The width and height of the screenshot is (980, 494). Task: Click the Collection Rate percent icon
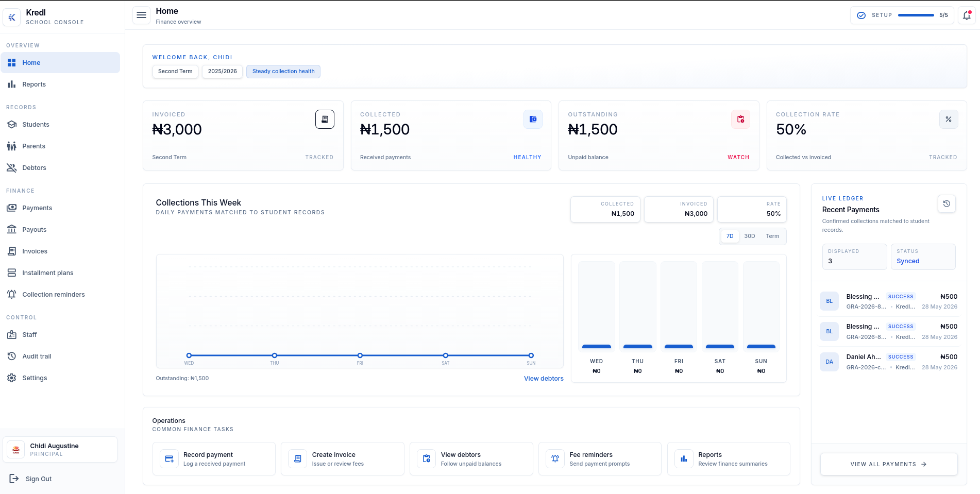[x=949, y=119]
